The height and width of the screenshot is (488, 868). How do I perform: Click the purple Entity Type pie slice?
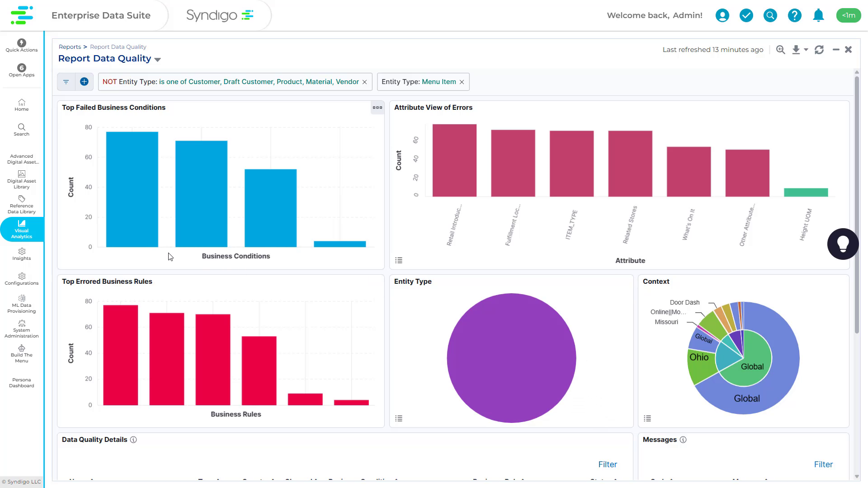click(511, 358)
